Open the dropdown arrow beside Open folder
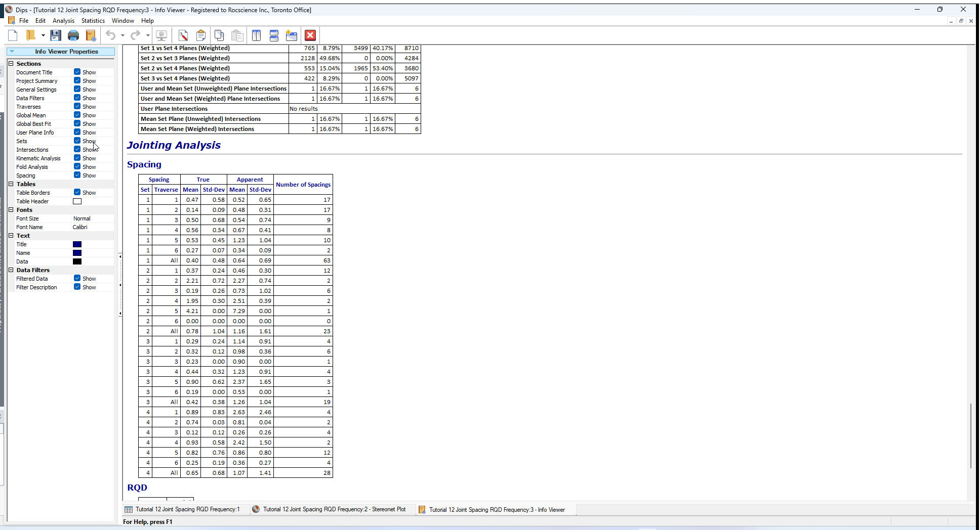980x530 pixels. pyautogui.click(x=43, y=35)
